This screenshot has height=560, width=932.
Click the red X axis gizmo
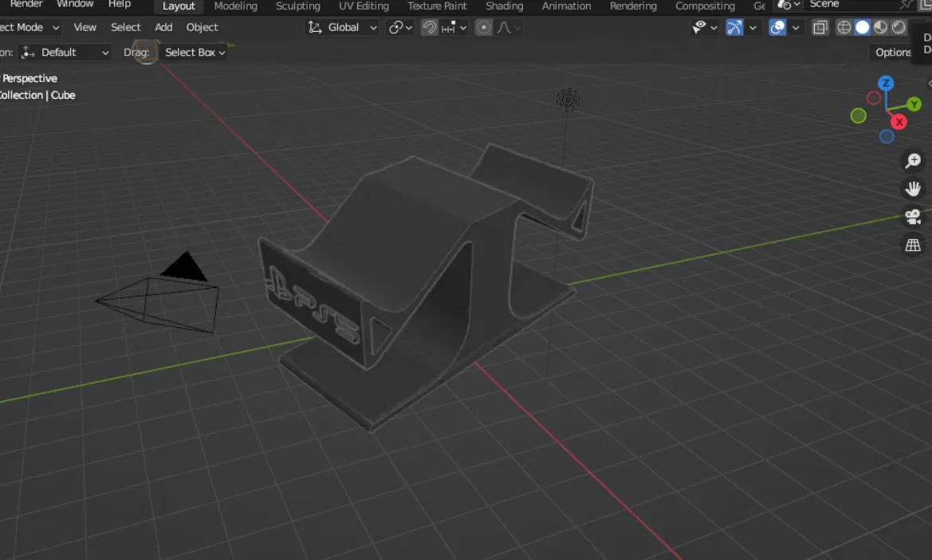coord(899,122)
